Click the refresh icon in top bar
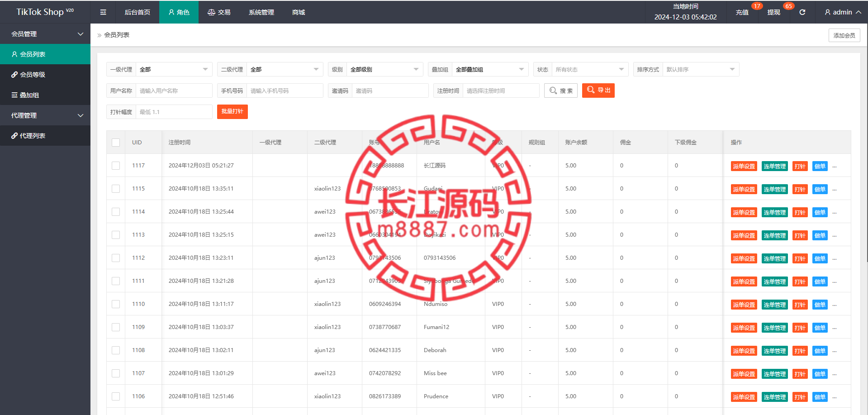 (802, 12)
